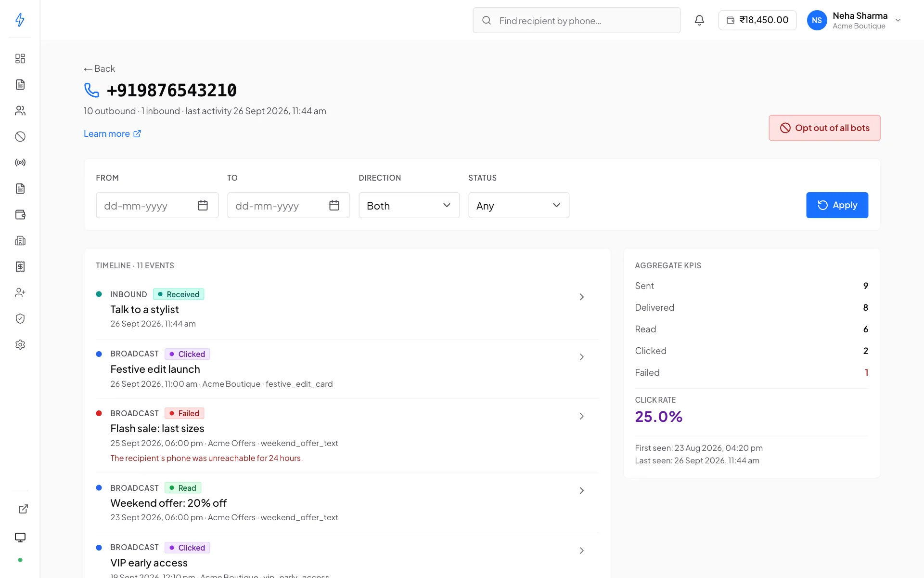
Task: Expand the VIP early access event chevron
Action: tap(581, 551)
